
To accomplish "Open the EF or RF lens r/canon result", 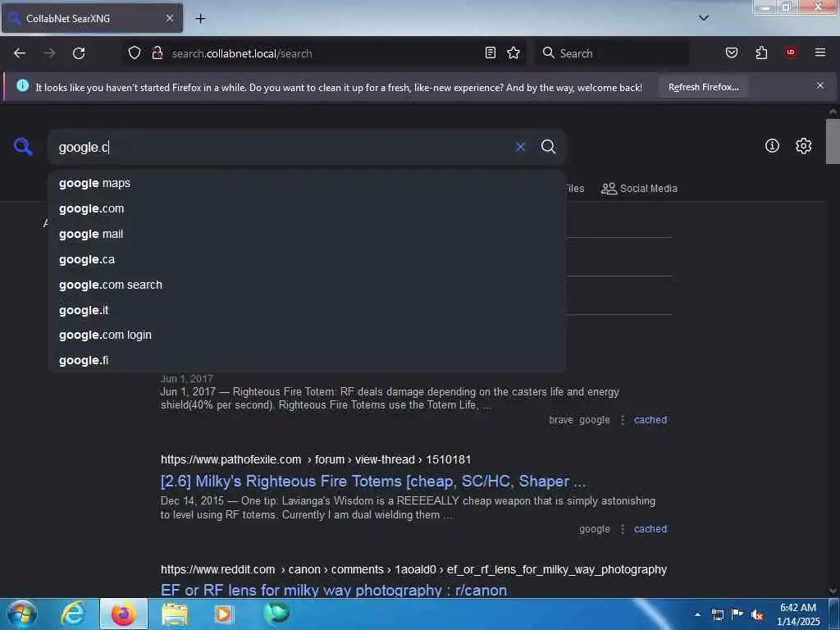I will (334, 591).
